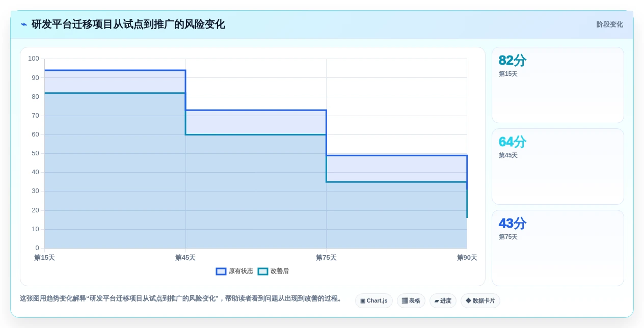Click the 第75天 caption under 43分
This screenshot has width=644, height=328.
[508, 237]
